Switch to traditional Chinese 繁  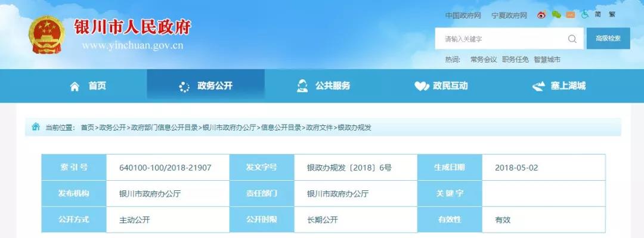pyautogui.click(x=612, y=14)
